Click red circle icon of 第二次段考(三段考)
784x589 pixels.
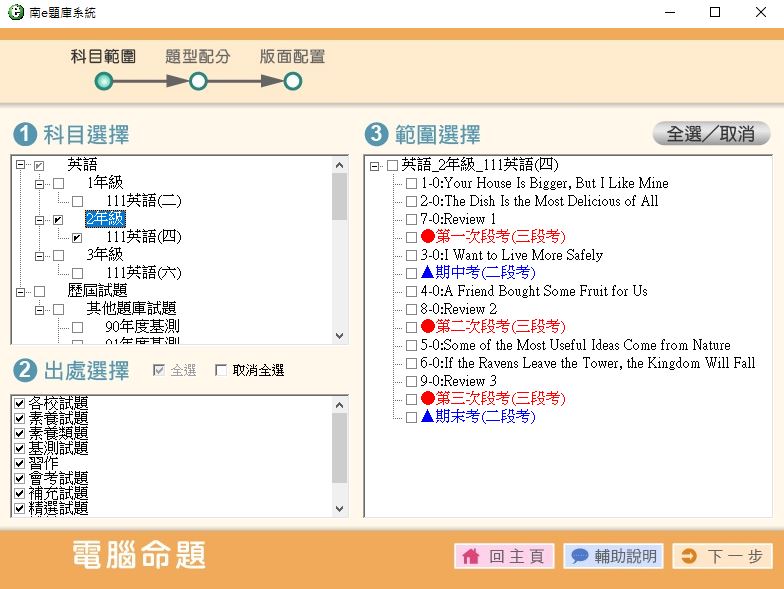click(428, 326)
